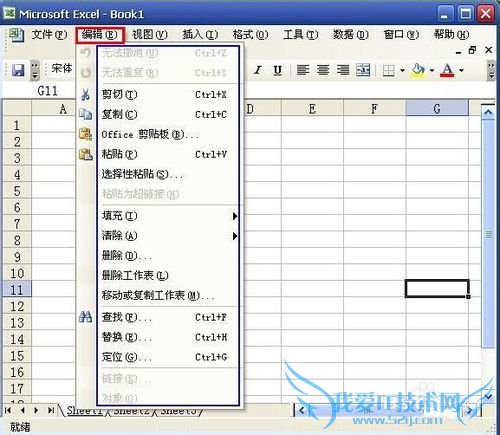Go to the last sheet tab arrow
The width and height of the screenshot is (500, 435).
coord(50,410)
